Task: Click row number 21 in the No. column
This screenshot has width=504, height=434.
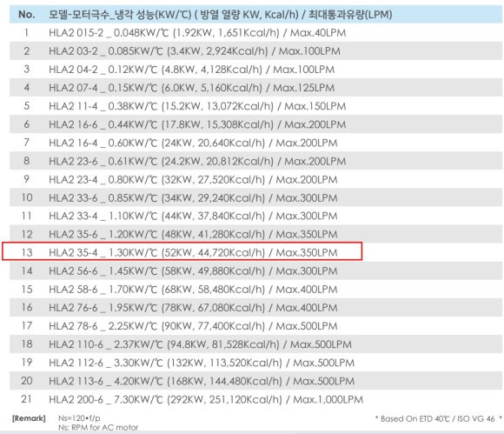Action: pos(27,399)
